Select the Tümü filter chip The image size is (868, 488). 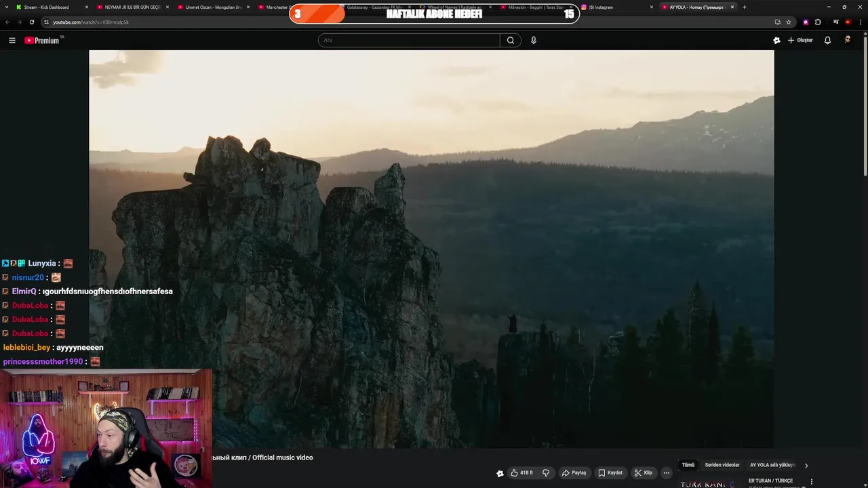688,465
